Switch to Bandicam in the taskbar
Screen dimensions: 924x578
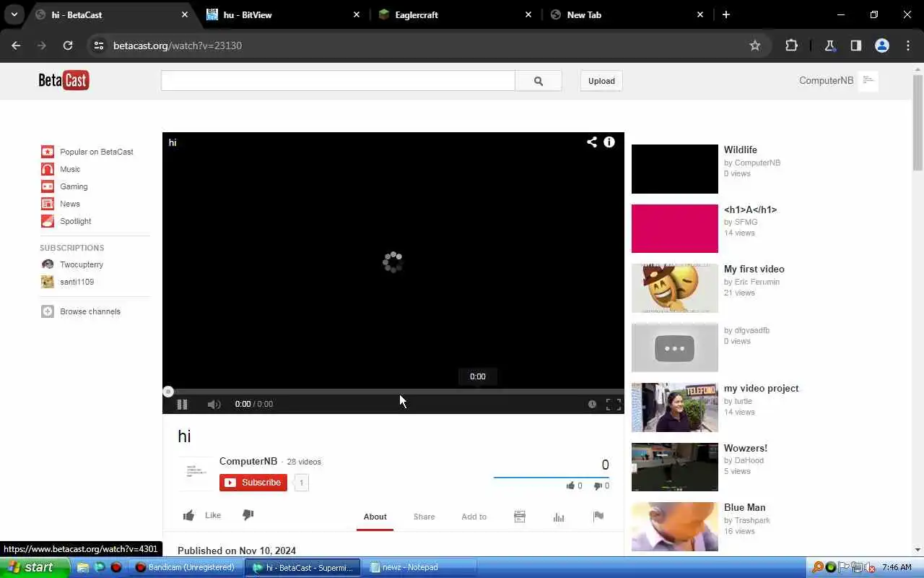186,568
